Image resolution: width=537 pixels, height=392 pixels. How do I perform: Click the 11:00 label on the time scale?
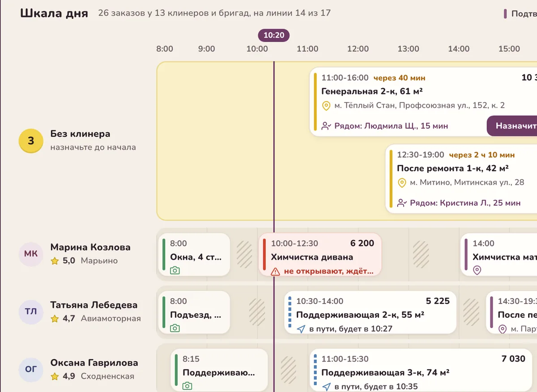(307, 49)
